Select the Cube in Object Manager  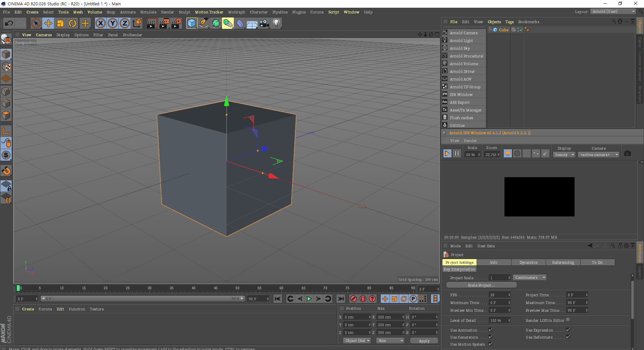504,30
